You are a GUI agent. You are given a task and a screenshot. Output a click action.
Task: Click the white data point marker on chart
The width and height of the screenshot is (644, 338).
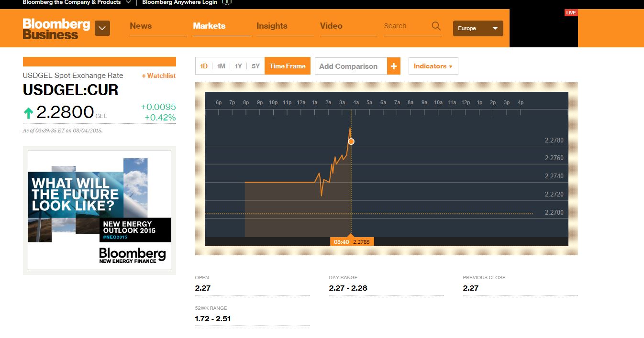pyautogui.click(x=351, y=142)
